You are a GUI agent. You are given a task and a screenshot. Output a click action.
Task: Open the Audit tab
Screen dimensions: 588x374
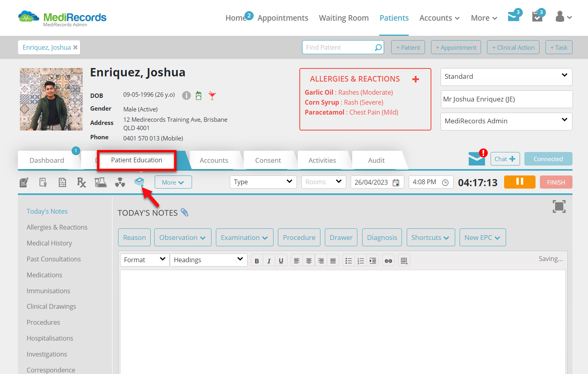coord(376,160)
